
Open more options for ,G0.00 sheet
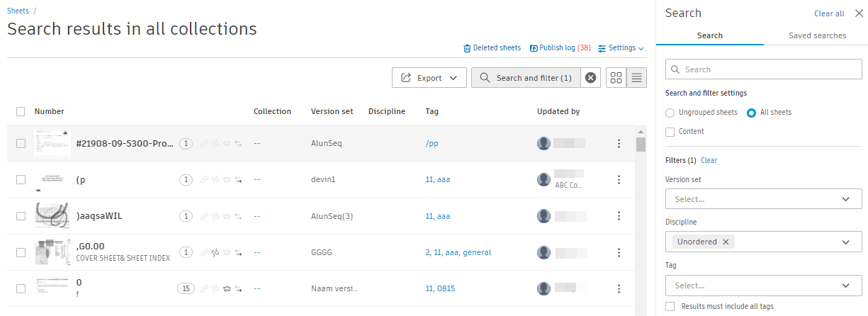(x=619, y=252)
